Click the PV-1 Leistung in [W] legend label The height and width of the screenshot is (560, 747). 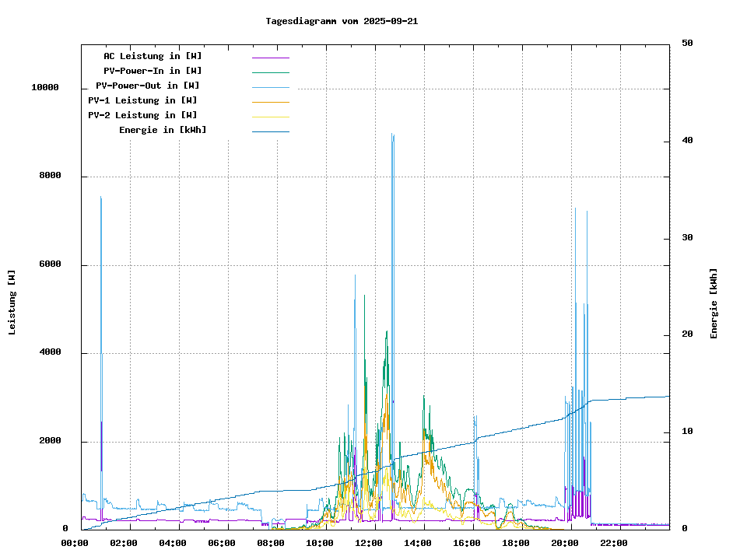click(142, 100)
